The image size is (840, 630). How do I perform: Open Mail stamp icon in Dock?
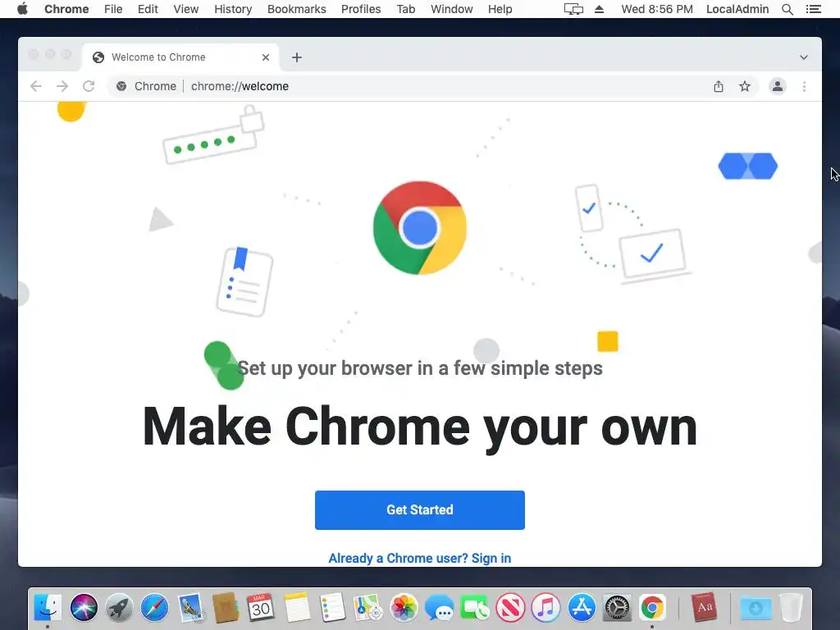pos(190,608)
